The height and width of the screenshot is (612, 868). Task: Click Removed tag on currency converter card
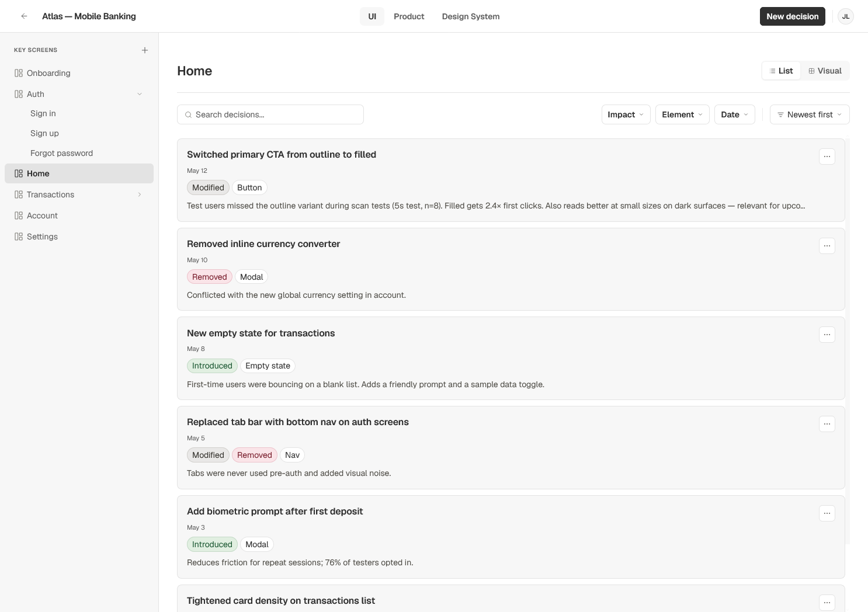(x=209, y=277)
